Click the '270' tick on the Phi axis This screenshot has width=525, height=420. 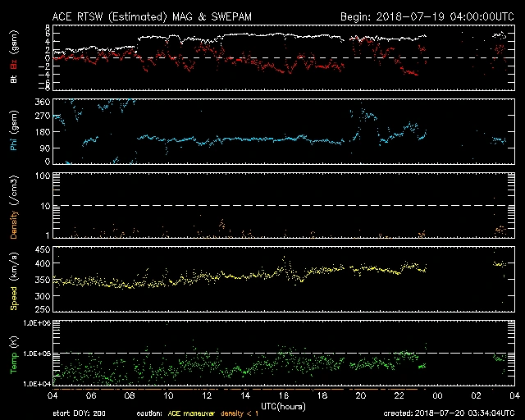point(43,116)
